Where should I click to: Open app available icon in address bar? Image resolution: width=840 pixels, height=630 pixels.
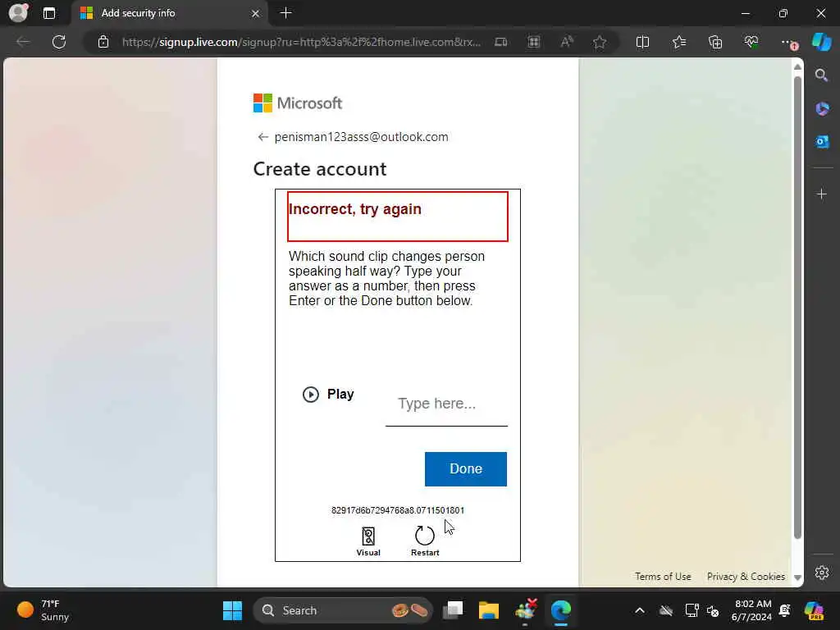501,42
